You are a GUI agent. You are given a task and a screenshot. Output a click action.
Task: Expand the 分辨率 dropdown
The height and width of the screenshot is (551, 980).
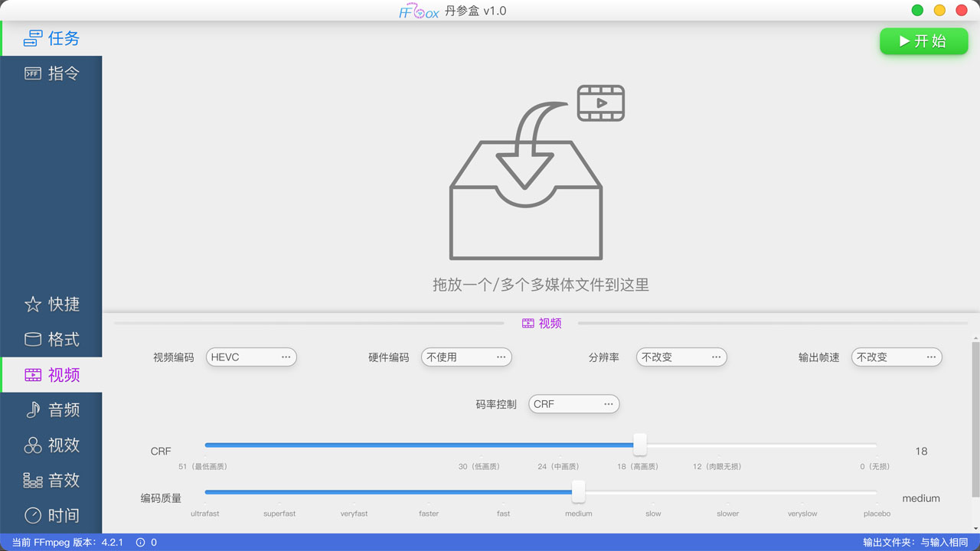[681, 357]
